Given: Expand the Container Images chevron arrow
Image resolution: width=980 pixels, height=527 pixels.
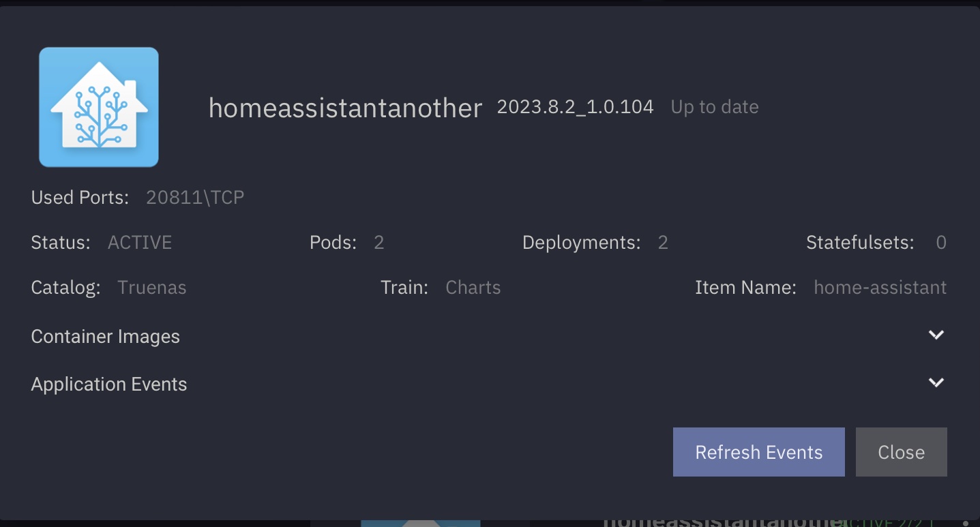Looking at the screenshot, I should 936,335.
